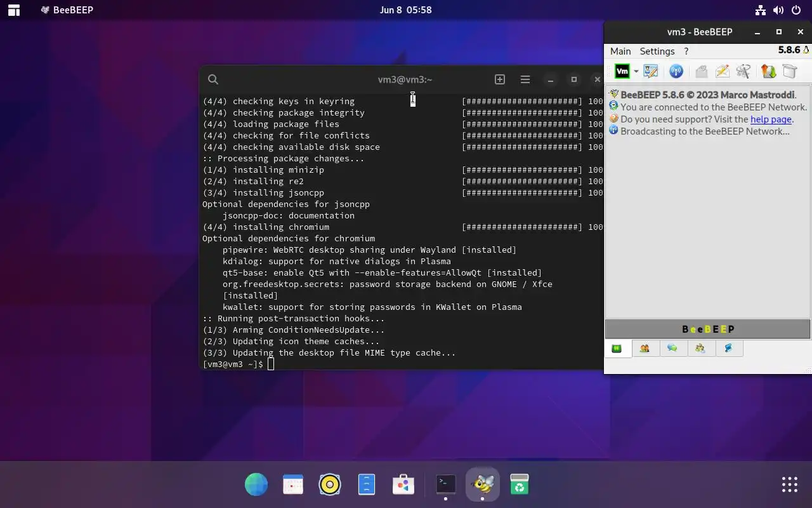Click the grey tools wrench toolbar icon
This screenshot has height=508, width=812.
tap(743, 71)
